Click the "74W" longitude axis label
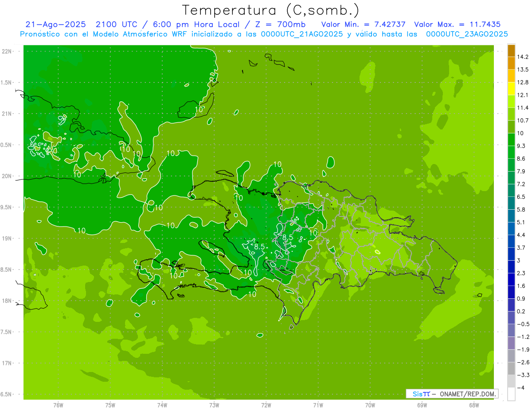The height and width of the screenshot is (411, 532). 162,405
